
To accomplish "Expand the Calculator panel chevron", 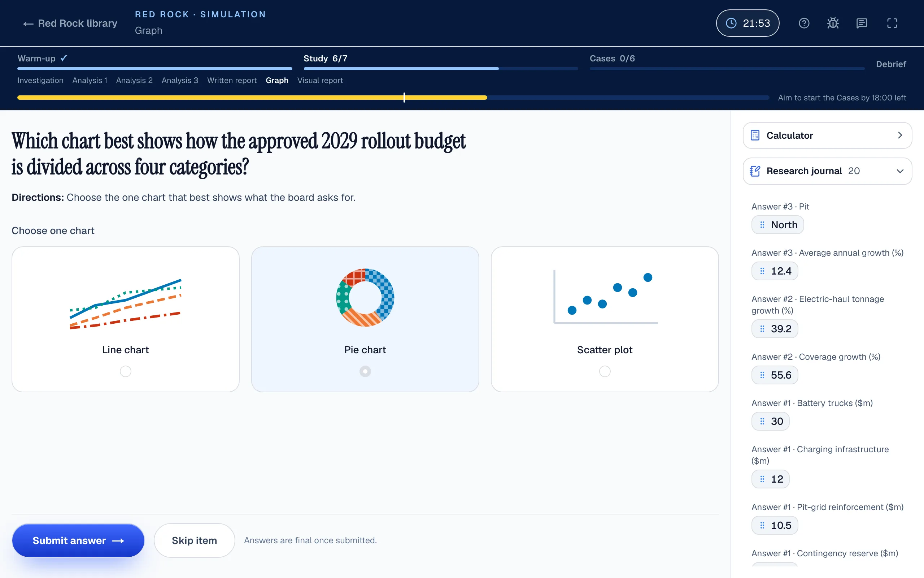I will [900, 135].
